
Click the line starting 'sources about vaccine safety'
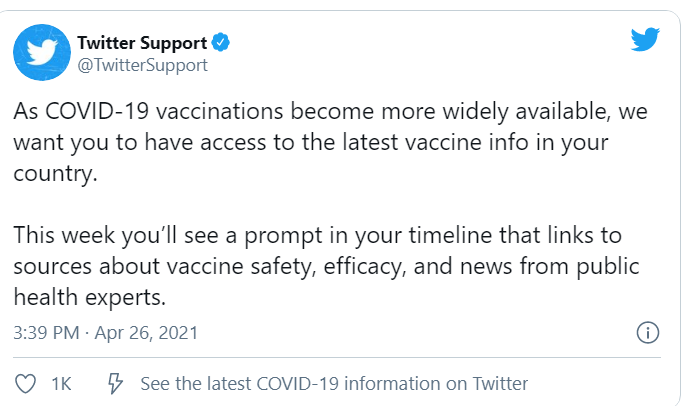tap(326, 266)
